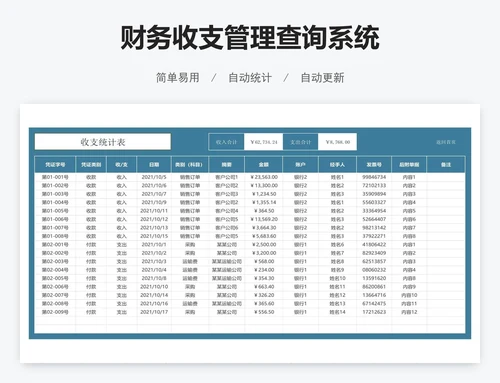
Task: Click amount cell ¥13,300.00
Action: (x=264, y=185)
